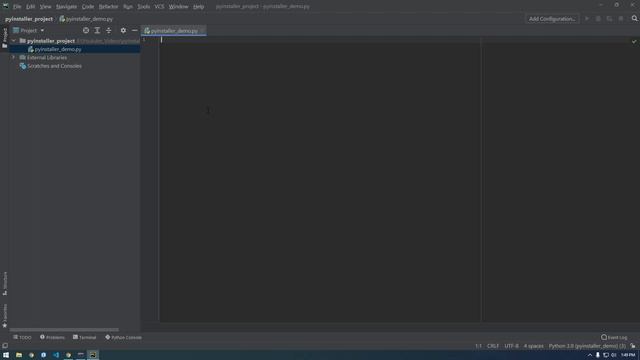The width and height of the screenshot is (640, 360).
Task: Click the Project panel horizontal scrollbar
Action: [x=64, y=329]
